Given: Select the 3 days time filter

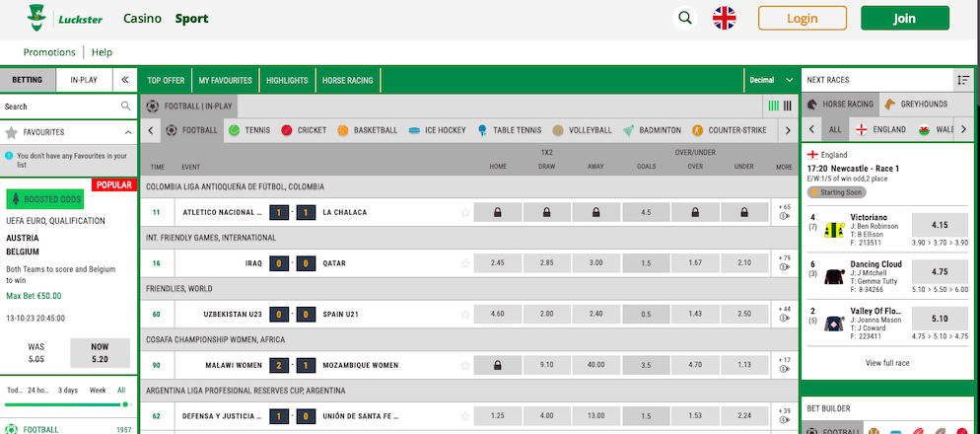Looking at the screenshot, I should 68,391.
